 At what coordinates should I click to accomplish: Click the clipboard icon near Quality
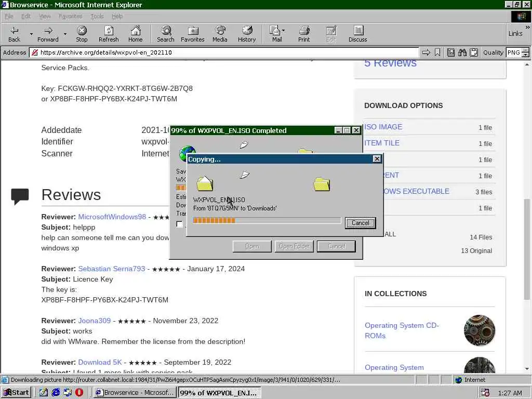click(474, 52)
